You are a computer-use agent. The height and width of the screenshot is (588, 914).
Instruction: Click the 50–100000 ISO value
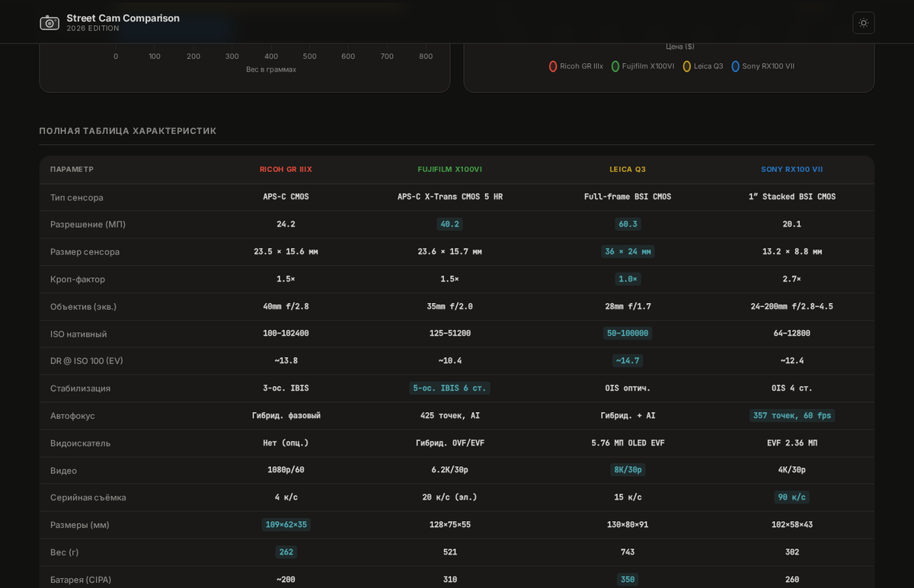point(628,333)
